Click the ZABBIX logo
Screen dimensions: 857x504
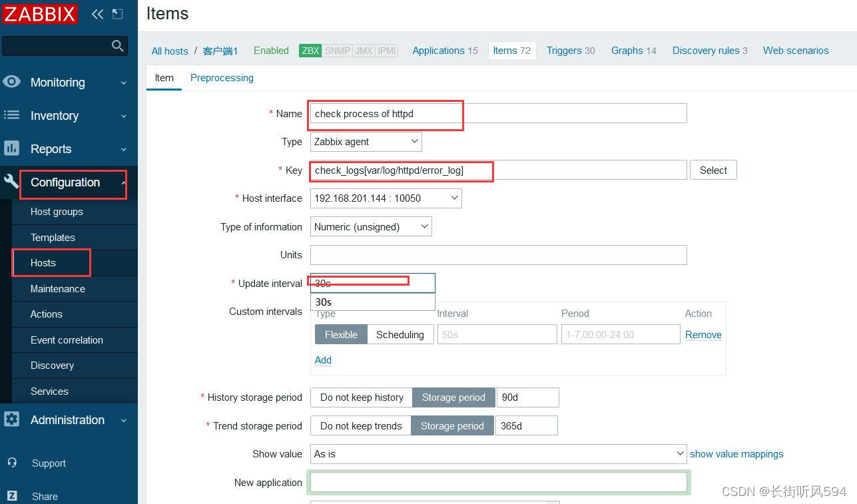[40, 13]
